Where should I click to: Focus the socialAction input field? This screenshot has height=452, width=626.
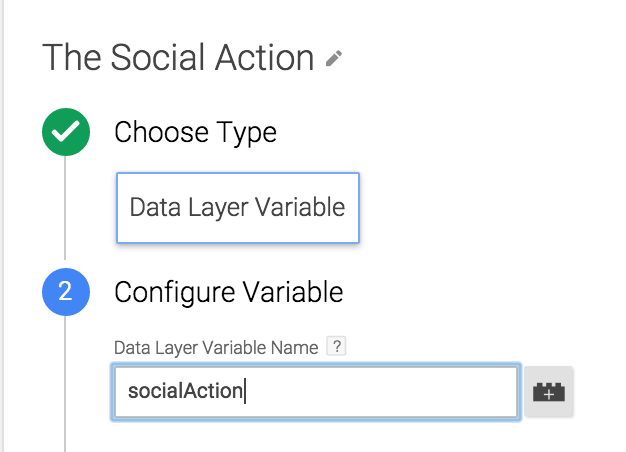316,392
